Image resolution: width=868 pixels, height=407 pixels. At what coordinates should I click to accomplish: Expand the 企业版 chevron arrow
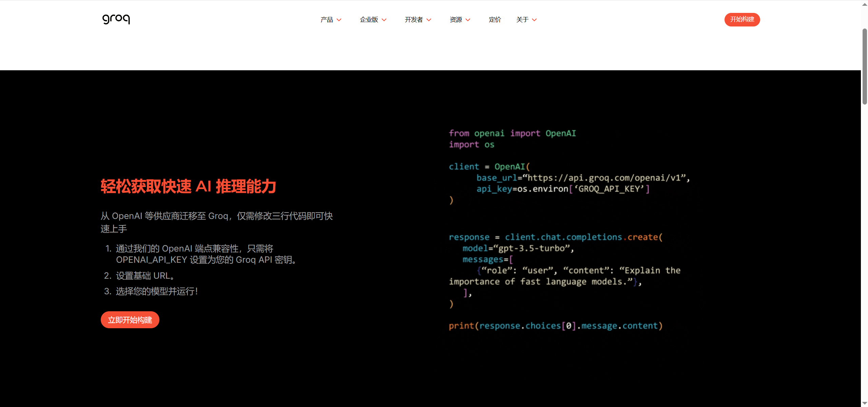pyautogui.click(x=384, y=20)
